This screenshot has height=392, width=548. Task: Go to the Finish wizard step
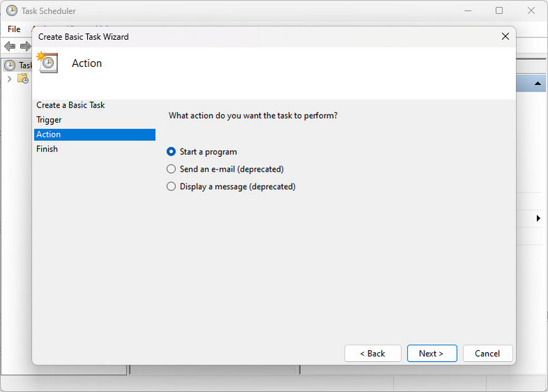click(47, 149)
